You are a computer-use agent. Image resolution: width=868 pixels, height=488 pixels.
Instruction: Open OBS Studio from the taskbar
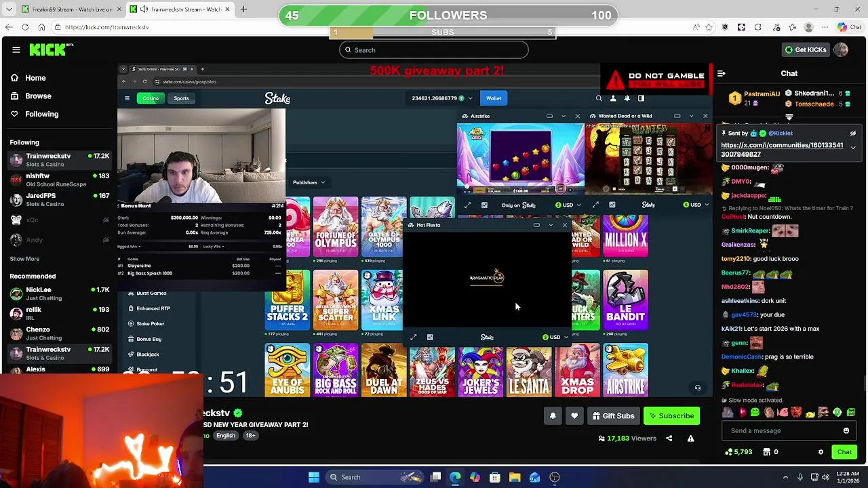tap(555, 477)
